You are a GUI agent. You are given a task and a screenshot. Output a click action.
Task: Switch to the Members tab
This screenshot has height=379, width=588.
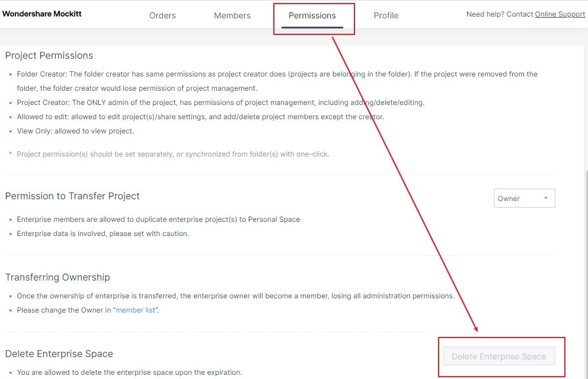pyautogui.click(x=232, y=15)
